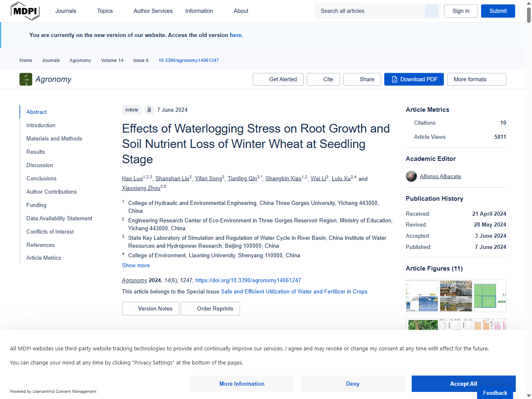
Task: Click More Information in cookie banner
Action: pyautogui.click(x=242, y=384)
